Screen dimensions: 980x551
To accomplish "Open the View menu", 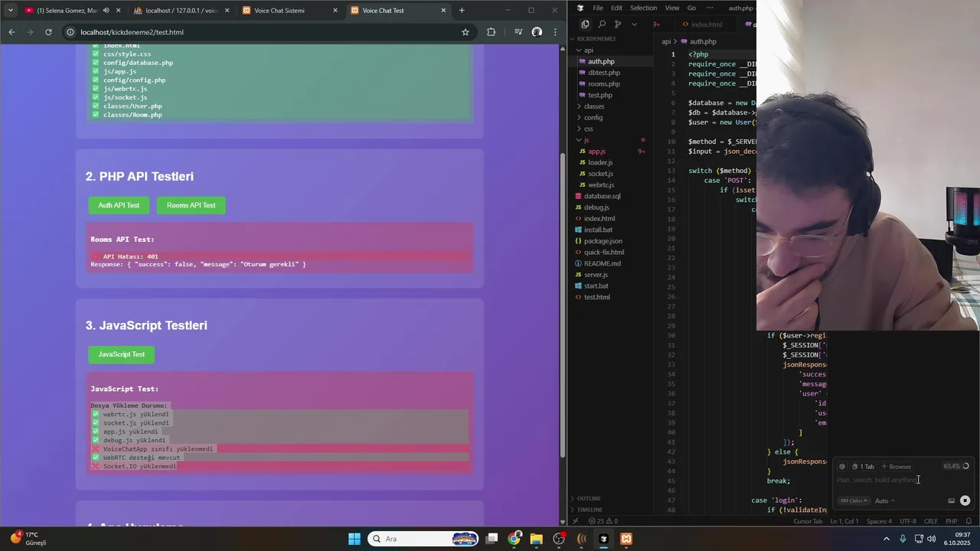I will [672, 8].
